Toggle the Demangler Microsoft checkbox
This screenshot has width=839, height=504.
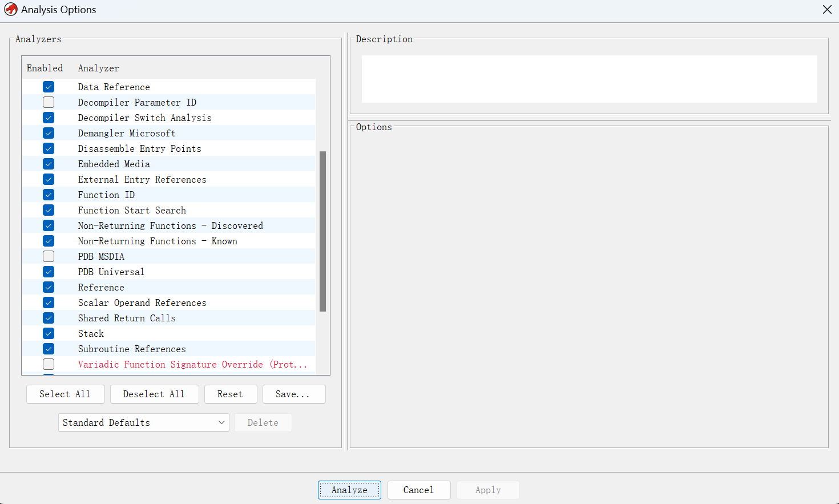pyautogui.click(x=49, y=133)
